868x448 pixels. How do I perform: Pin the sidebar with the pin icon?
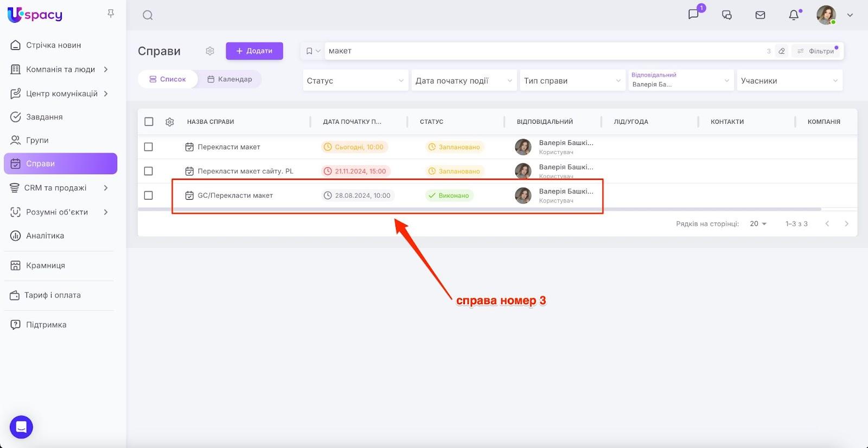click(111, 14)
